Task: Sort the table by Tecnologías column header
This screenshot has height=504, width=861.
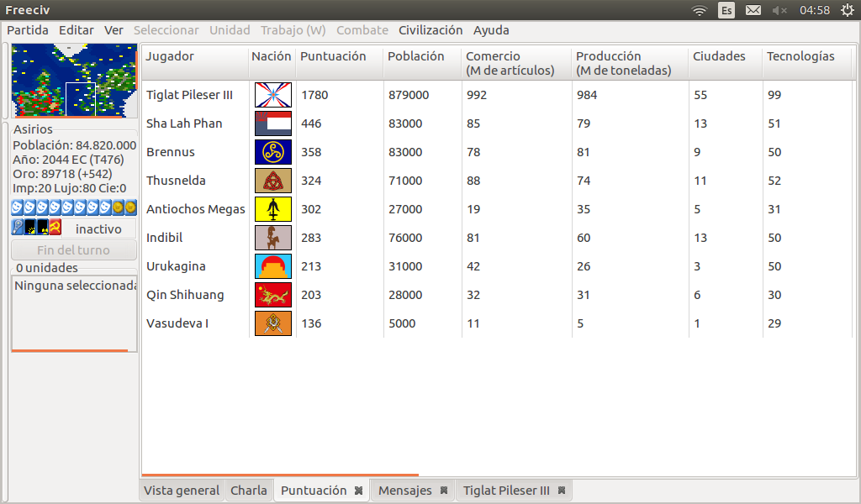Action: click(800, 56)
